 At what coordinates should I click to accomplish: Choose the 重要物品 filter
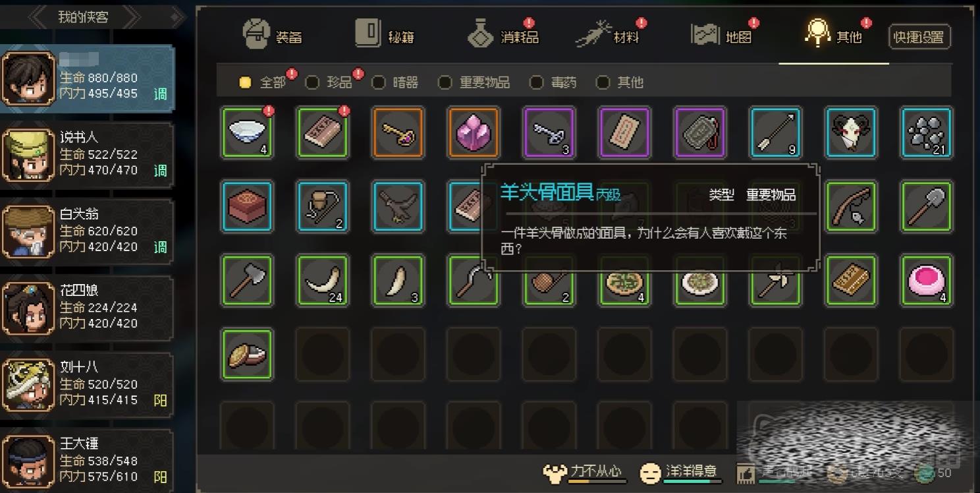(x=445, y=82)
